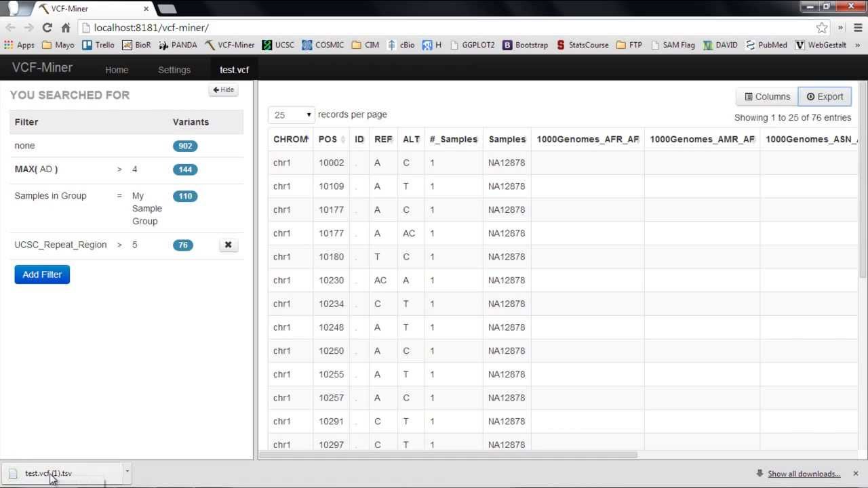Image resolution: width=868 pixels, height=488 pixels.
Task: Close the VCF-Miner browser tab
Action: coord(146,9)
